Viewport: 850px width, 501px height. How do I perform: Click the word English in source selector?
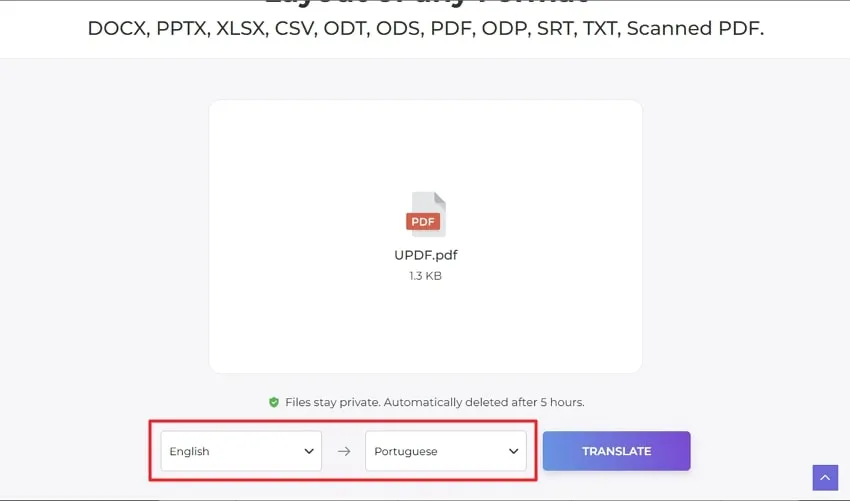pyautogui.click(x=189, y=451)
